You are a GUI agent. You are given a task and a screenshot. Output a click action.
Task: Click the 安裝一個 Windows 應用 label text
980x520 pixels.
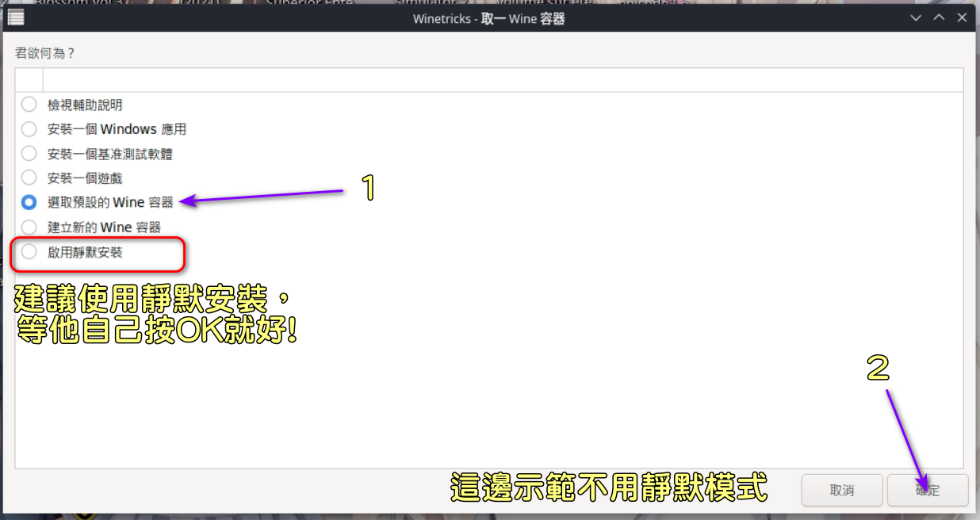coord(117,129)
